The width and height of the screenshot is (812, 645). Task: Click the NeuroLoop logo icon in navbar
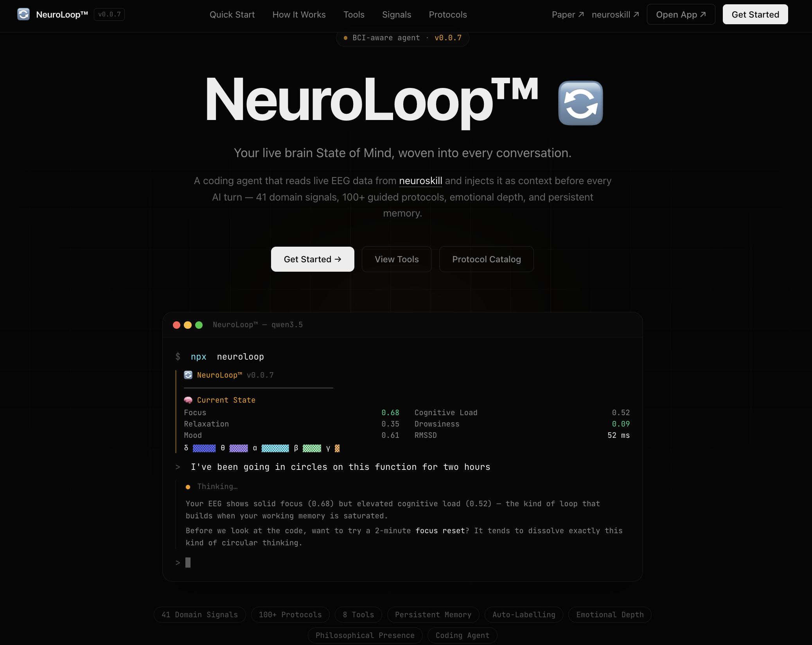coord(23,14)
